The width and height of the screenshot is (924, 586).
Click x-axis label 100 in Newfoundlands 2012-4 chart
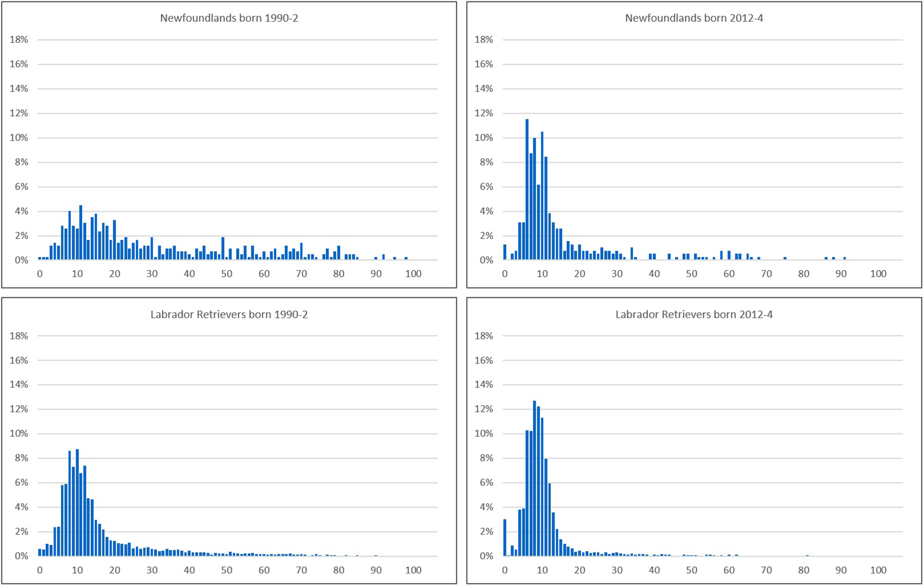tap(878, 274)
